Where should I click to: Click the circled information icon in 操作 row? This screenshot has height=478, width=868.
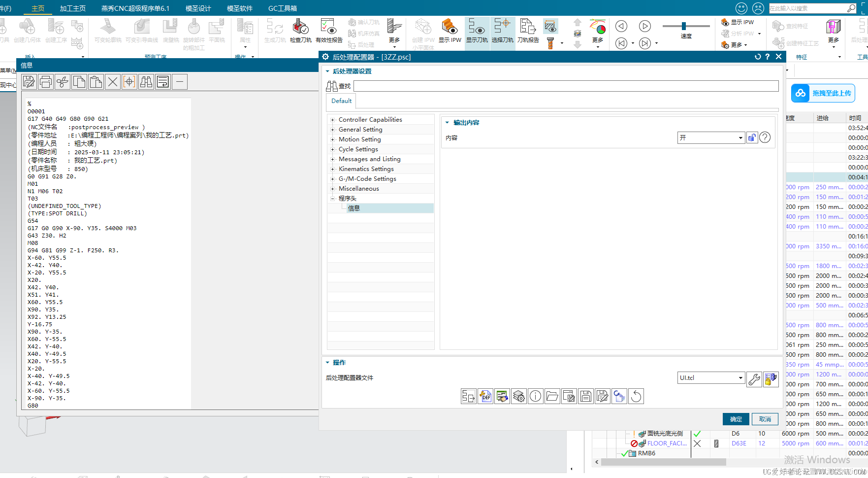click(x=536, y=396)
